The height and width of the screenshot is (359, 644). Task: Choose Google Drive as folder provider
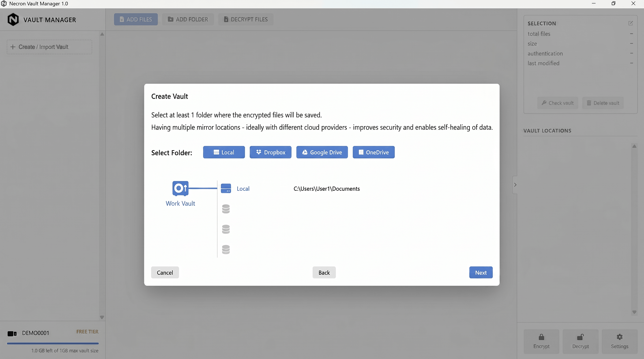[322, 152]
